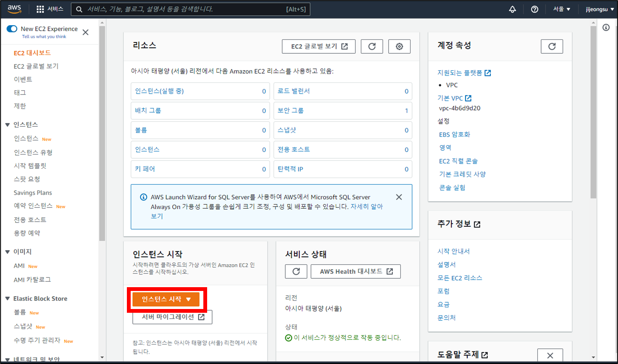Open the EC2 직렬 콘솔 link
This screenshot has height=364, width=618.
[458, 161]
